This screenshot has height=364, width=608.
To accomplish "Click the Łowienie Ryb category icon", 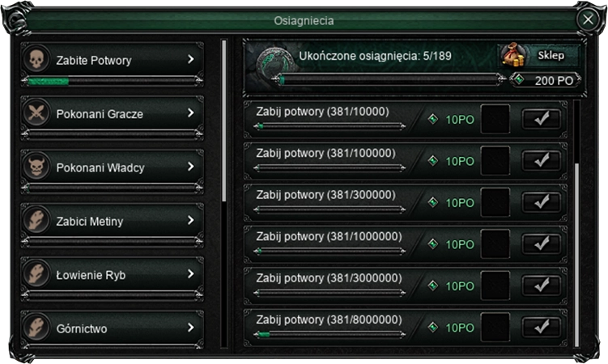I will point(36,275).
